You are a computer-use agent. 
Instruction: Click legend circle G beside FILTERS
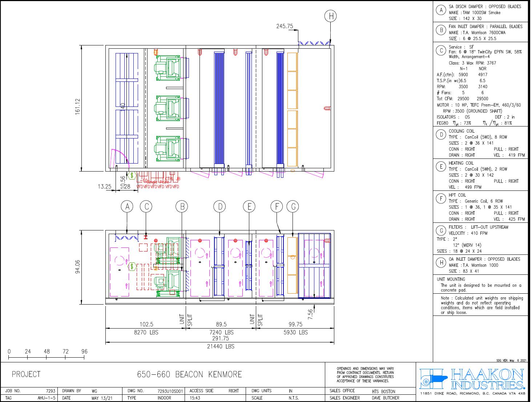pos(441,230)
